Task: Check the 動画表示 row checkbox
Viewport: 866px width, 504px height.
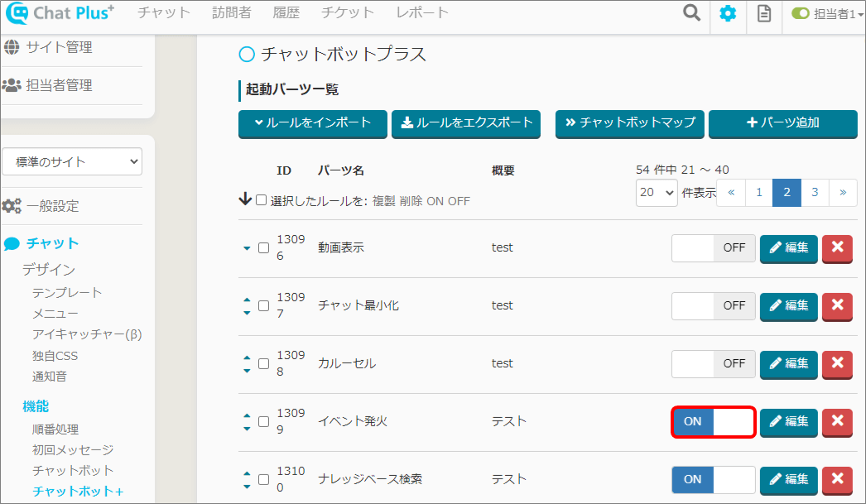Action: (x=264, y=247)
